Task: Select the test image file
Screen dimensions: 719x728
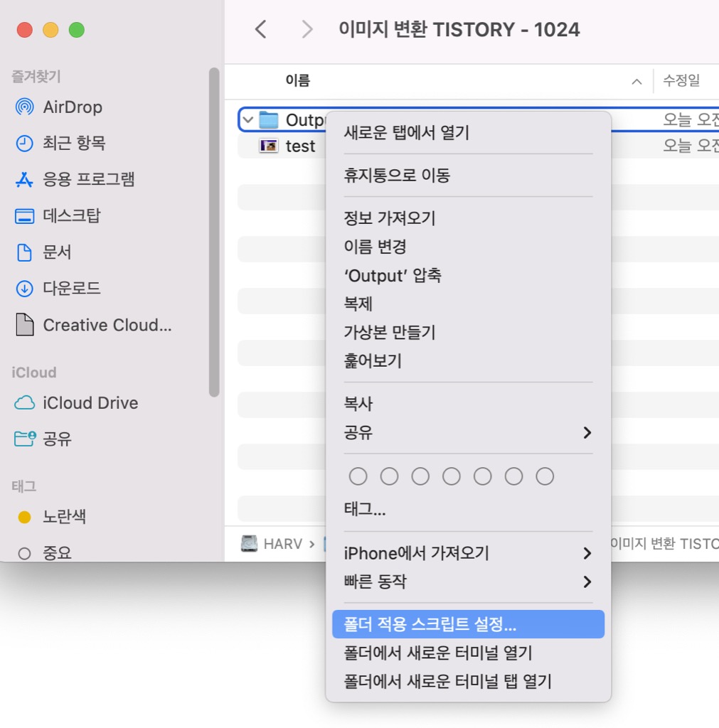Action: pyautogui.click(x=302, y=146)
